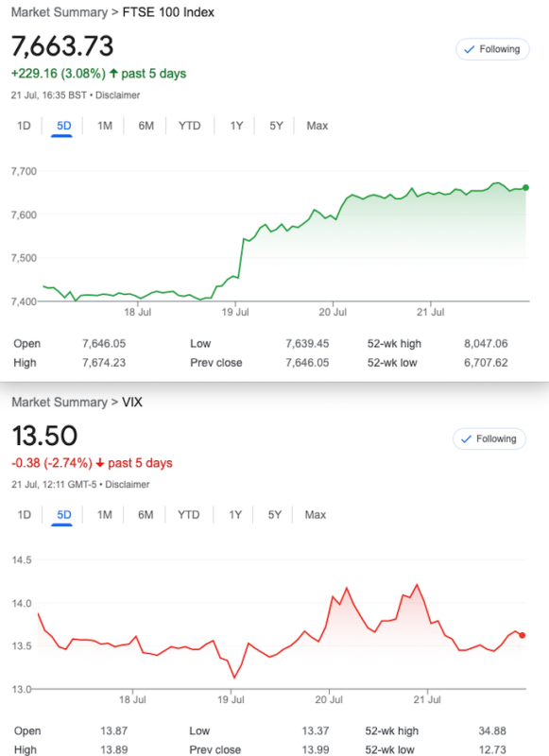Open Market Summary breadcrumb above VIX
This screenshot has height=756, width=549.
click(x=60, y=403)
